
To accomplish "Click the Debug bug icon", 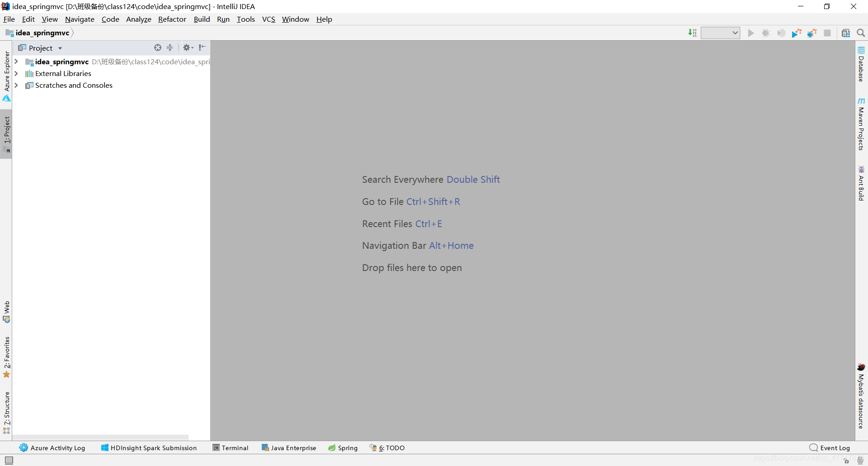I will [x=766, y=33].
